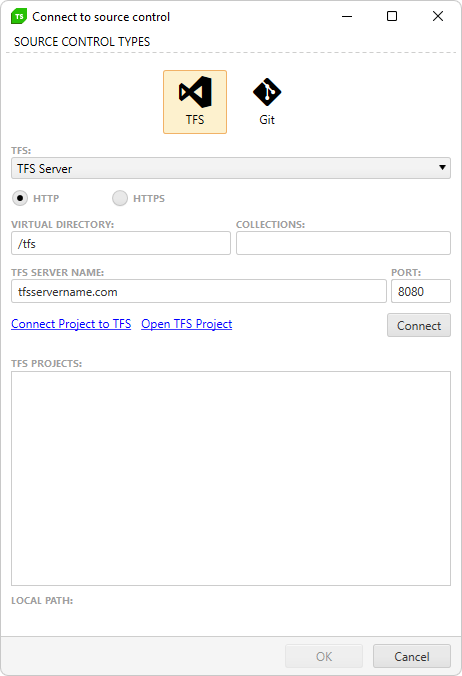Screen dimensions: 462x676
Task: Click the dropdown arrow of TFS combo box
Action: click(x=442, y=168)
